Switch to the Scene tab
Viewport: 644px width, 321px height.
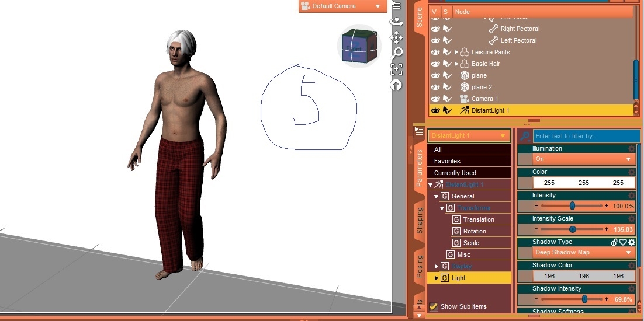click(420, 18)
